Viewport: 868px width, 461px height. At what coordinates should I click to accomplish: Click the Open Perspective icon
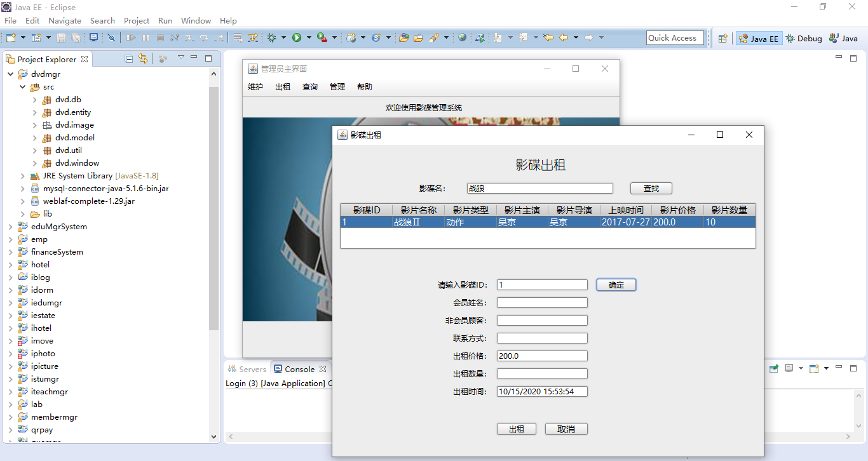pos(722,39)
